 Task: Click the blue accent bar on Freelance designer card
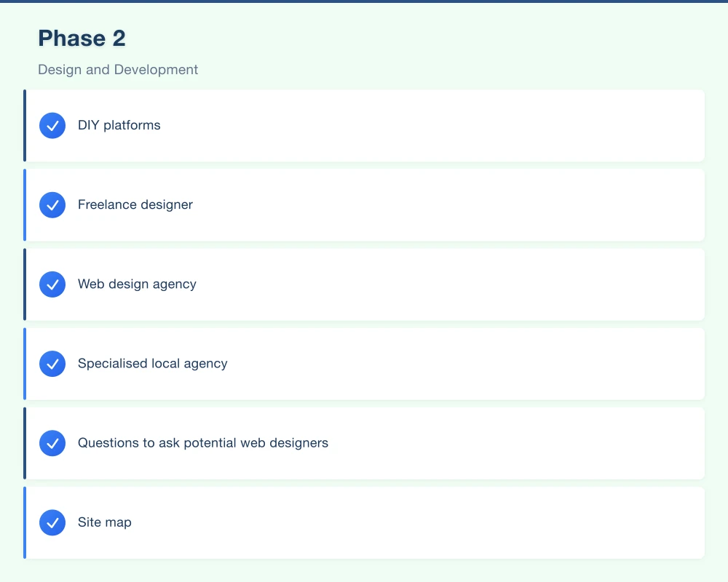tap(25, 204)
